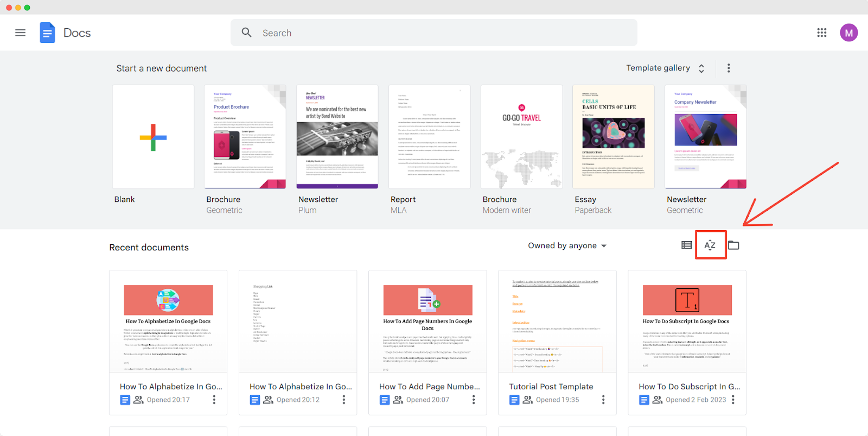
Task: Click the "Opened 20:17" timestamp
Action: pos(168,400)
